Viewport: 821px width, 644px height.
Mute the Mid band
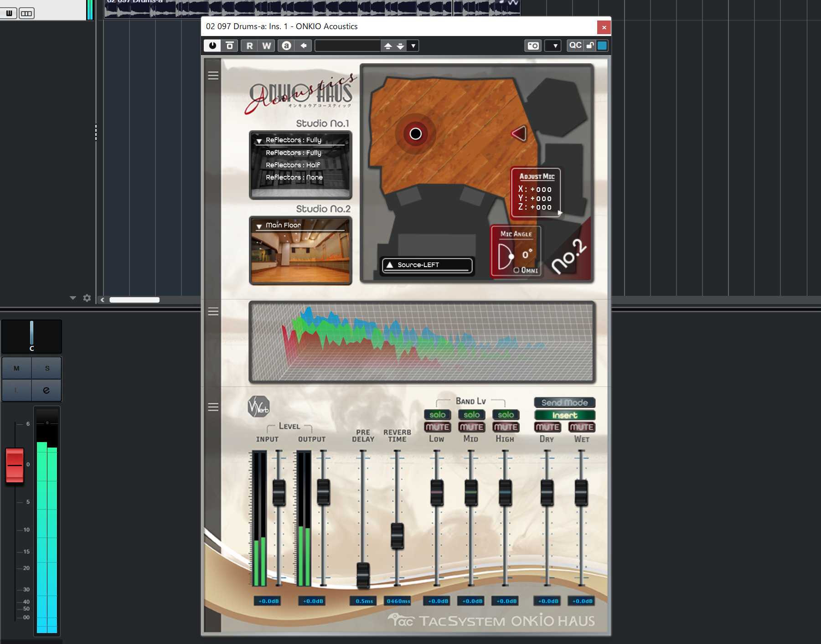pyautogui.click(x=471, y=427)
